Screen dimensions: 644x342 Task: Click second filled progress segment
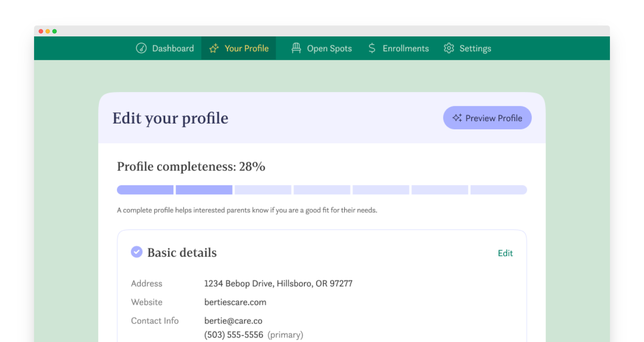(x=204, y=190)
